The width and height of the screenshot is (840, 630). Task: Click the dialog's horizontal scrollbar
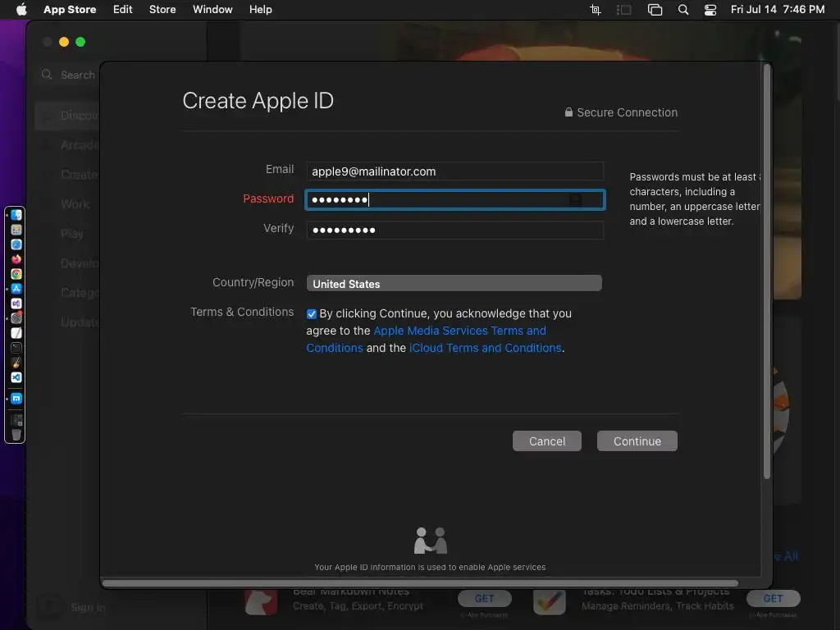(421, 583)
